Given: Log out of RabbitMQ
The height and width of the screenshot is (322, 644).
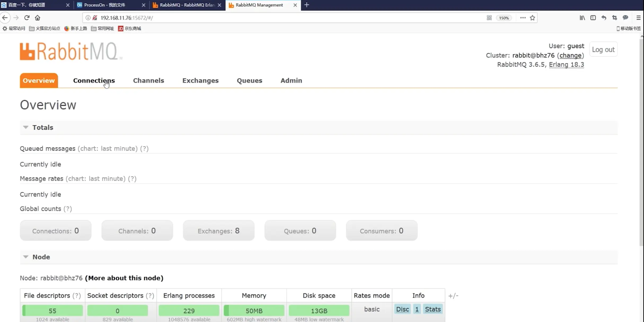Looking at the screenshot, I should pos(603,50).
